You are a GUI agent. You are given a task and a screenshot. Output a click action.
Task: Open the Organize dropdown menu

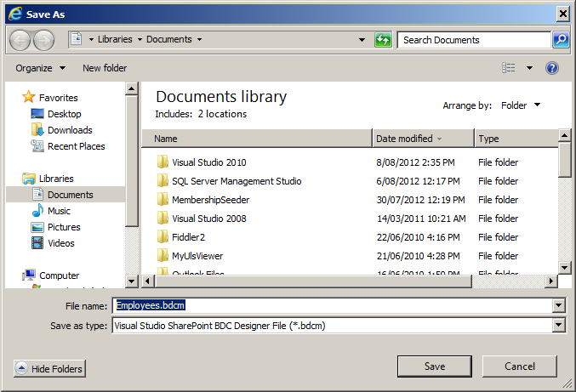tap(40, 68)
